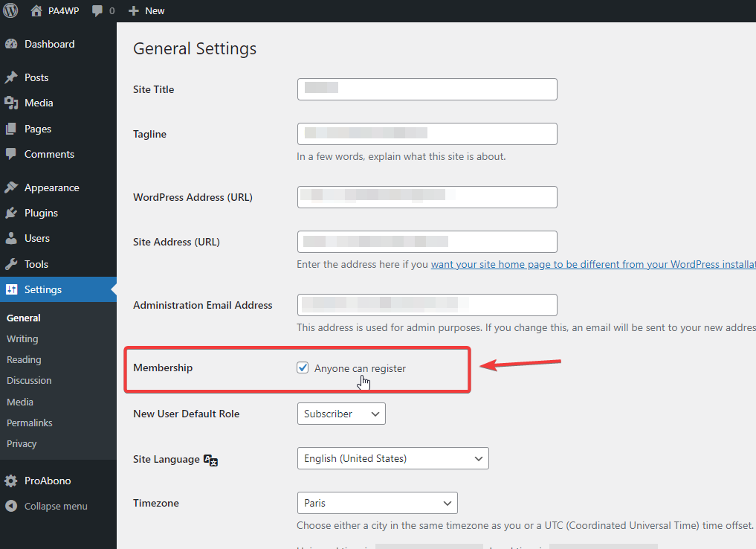Click the Site Address URL field
The image size is (756, 549).
click(x=427, y=242)
